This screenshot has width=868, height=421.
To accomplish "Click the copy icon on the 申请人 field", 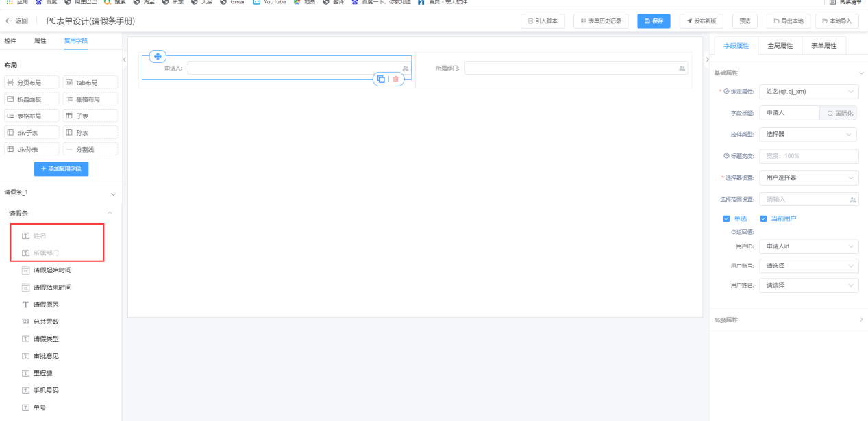I will [381, 79].
